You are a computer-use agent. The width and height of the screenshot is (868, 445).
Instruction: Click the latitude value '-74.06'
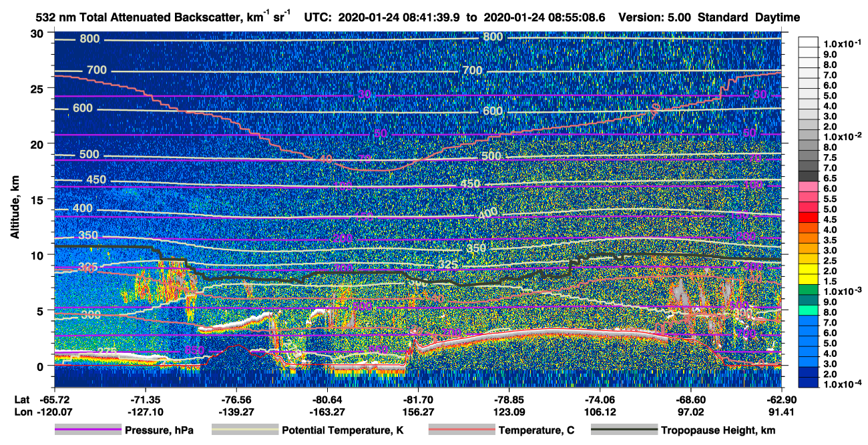pyautogui.click(x=600, y=399)
